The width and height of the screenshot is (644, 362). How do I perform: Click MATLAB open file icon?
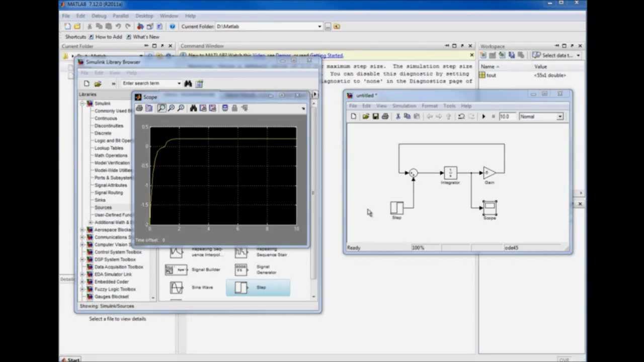[77, 27]
